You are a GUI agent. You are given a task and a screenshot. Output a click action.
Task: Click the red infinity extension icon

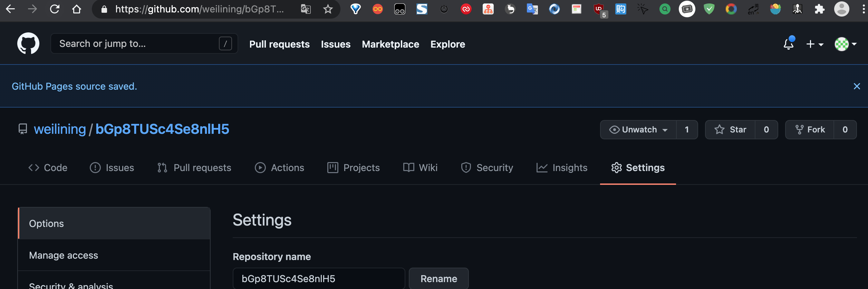377,9
